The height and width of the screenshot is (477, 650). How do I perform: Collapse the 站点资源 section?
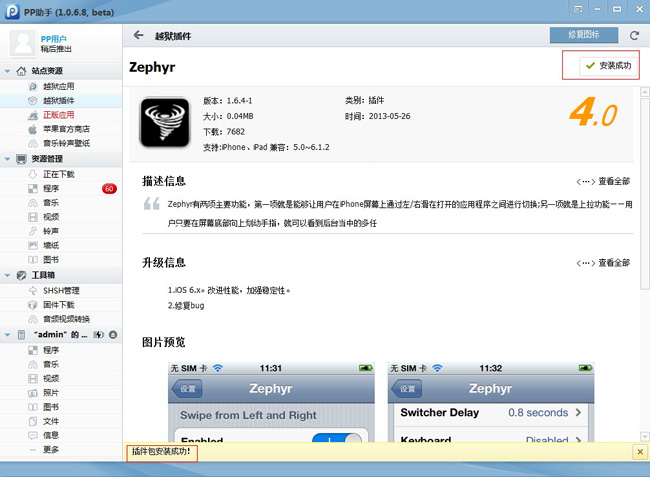tap(8, 71)
